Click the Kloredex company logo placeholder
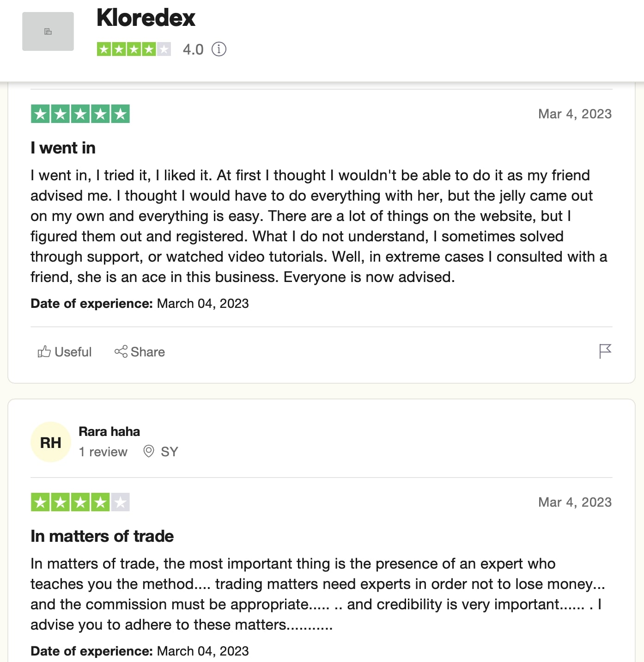The image size is (644, 662). (48, 31)
